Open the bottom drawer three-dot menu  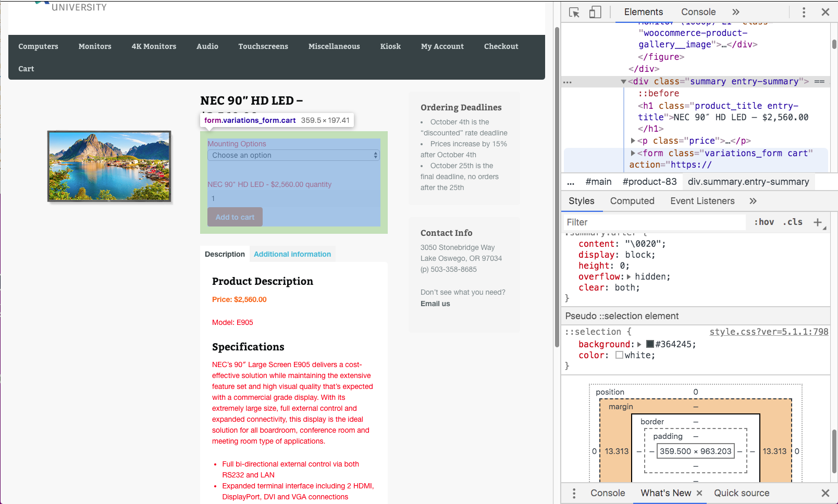tap(574, 493)
